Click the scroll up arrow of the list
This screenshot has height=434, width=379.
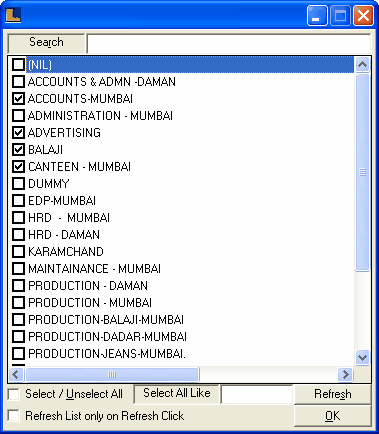(x=362, y=65)
